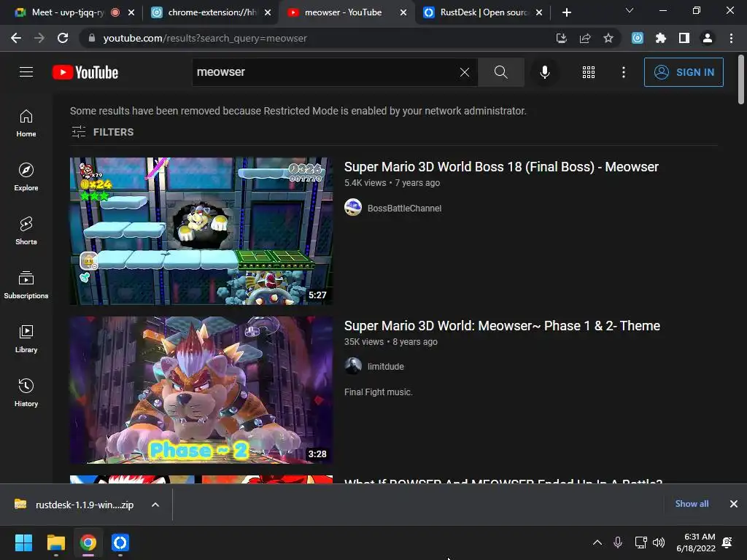
Task: Open the Windows Start menu
Action: point(23,542)
